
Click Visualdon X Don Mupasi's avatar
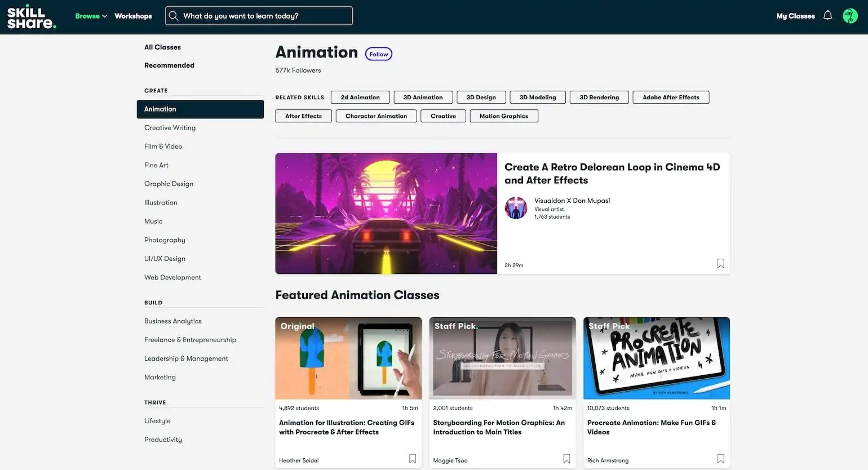coord(516,208)
